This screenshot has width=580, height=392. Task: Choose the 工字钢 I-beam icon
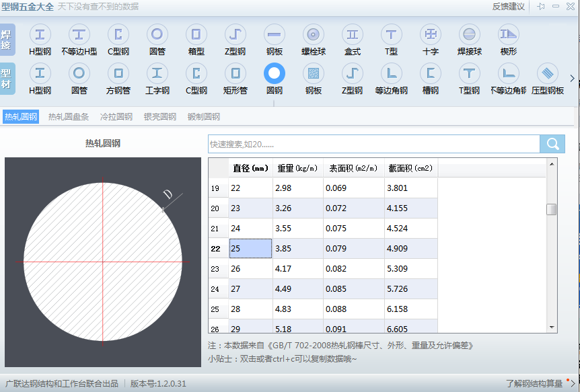[x=157, y=73]
